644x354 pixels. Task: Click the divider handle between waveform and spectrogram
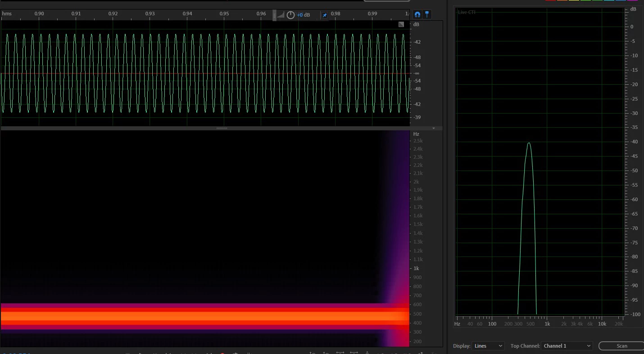tap(222, 129)
